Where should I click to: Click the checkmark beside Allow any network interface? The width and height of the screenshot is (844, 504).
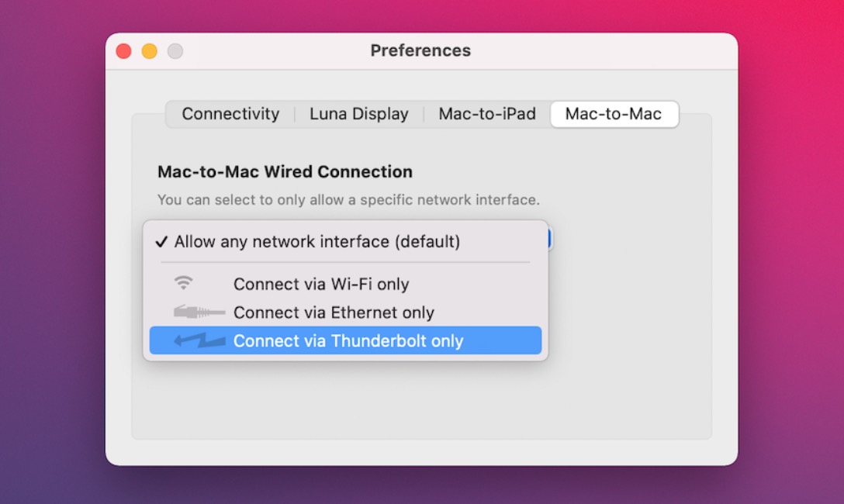point(161,242)
